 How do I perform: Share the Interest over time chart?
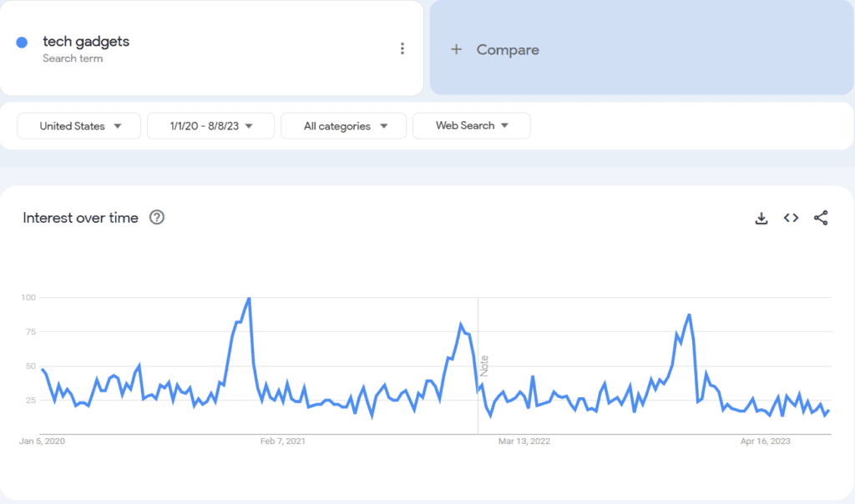pyautogui.click(x=821, y=218)
